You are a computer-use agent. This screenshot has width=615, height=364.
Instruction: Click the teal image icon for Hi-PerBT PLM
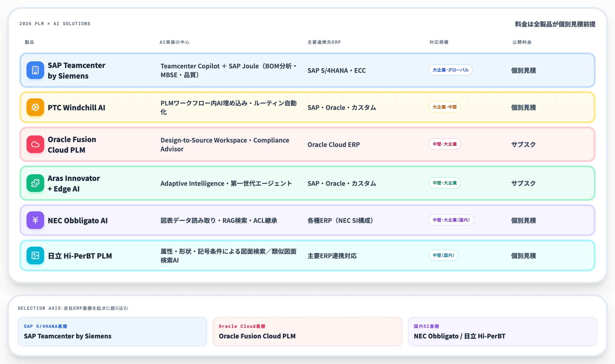tap(35, 255)
